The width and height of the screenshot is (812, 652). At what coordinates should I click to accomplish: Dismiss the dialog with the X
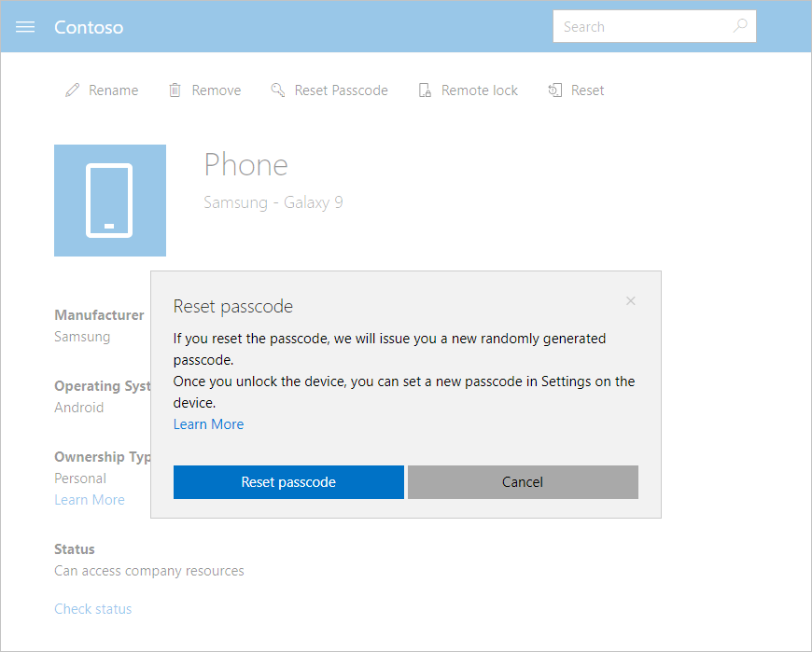click(x=630, y=300)
